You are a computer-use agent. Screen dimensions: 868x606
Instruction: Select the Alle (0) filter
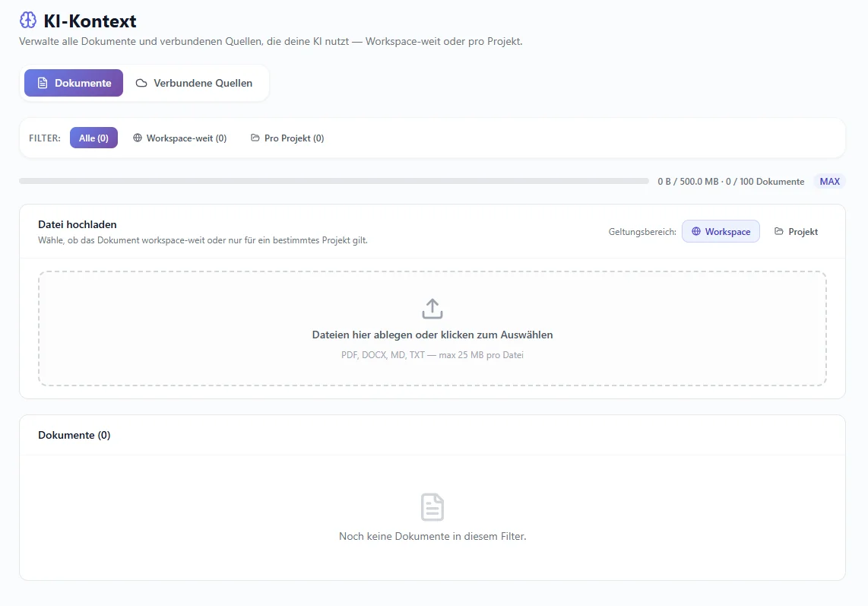click(93, 138)
